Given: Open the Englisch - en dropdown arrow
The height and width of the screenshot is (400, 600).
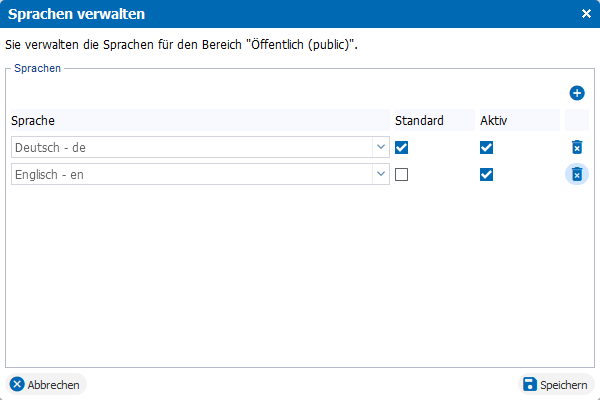Looking at the screenshot, I should [x=381, y=174].
